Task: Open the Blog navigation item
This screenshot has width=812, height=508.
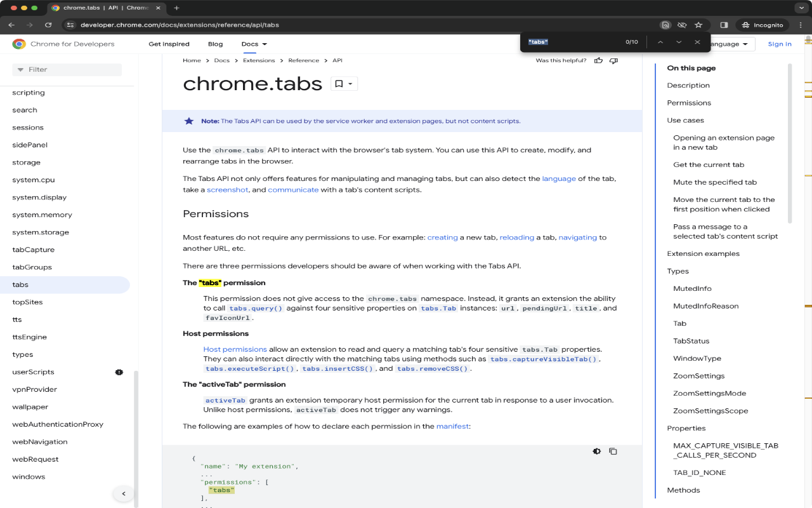Action: 215,44
